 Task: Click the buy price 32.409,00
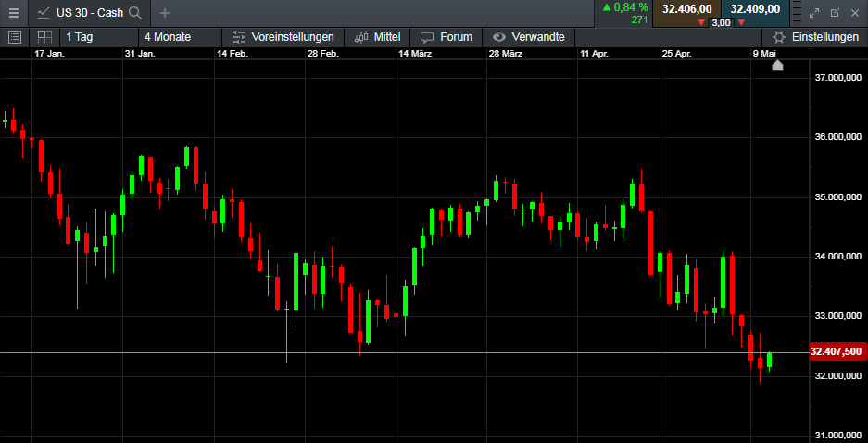pos(754,9)
